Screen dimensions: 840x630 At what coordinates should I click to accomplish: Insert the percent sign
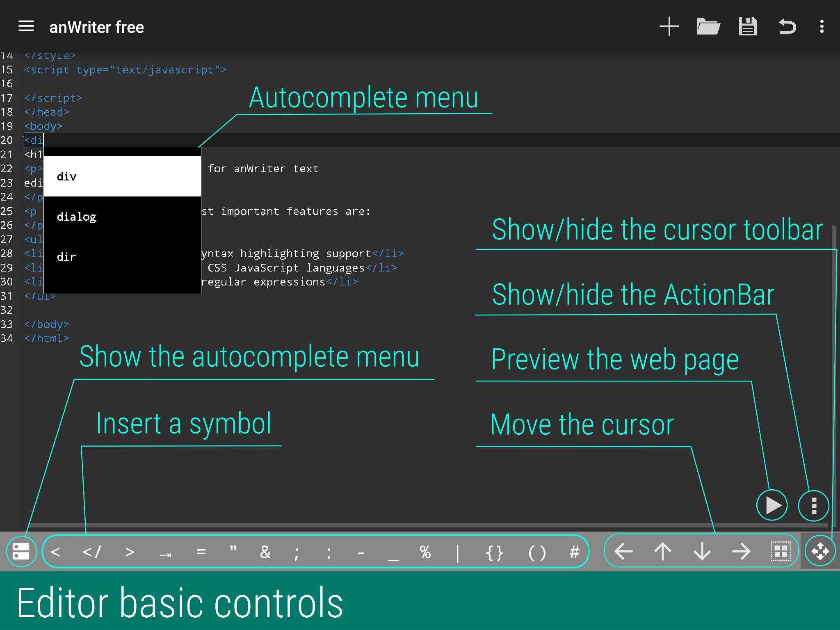(x=425, y=552)
